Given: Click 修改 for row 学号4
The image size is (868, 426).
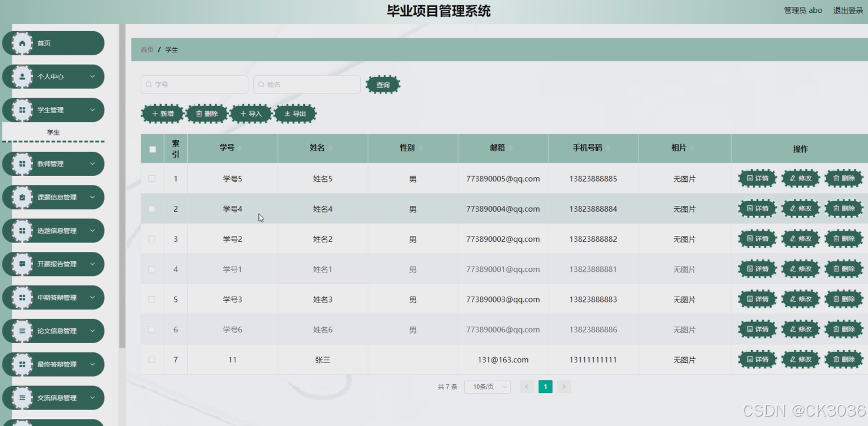Looking at the screenshot, I should pyautogui.click(x=800, y=208).
